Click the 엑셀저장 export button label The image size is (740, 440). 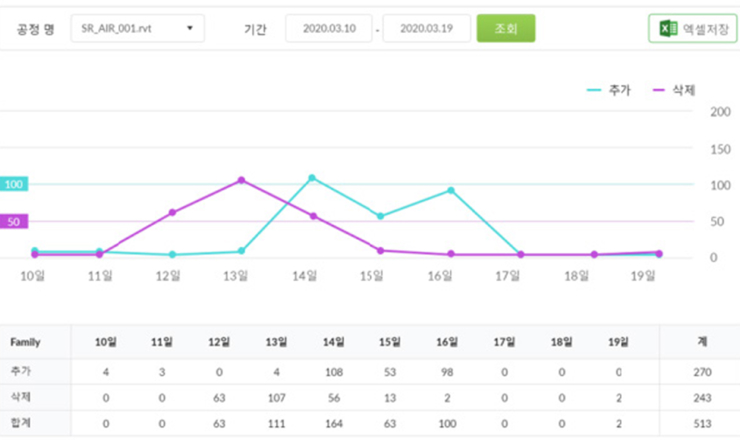tap(706, 29)
